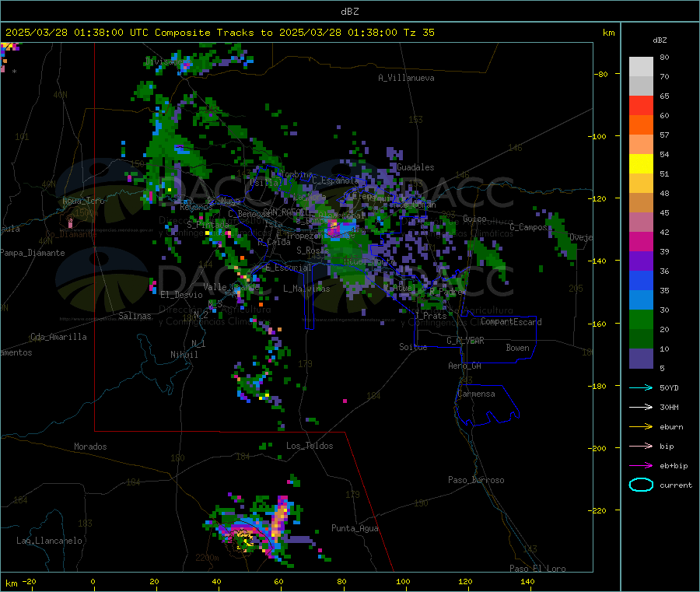Click the G_Campos map label

529,227
